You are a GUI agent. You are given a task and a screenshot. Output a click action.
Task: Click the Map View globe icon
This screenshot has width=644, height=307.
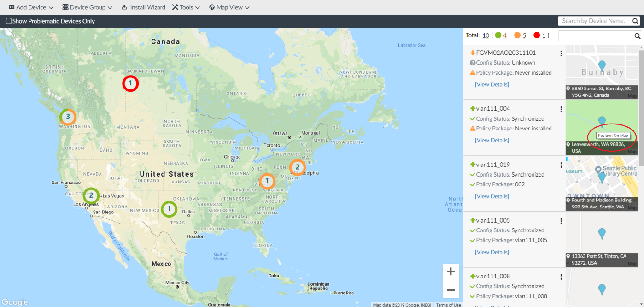pos(212,7)
